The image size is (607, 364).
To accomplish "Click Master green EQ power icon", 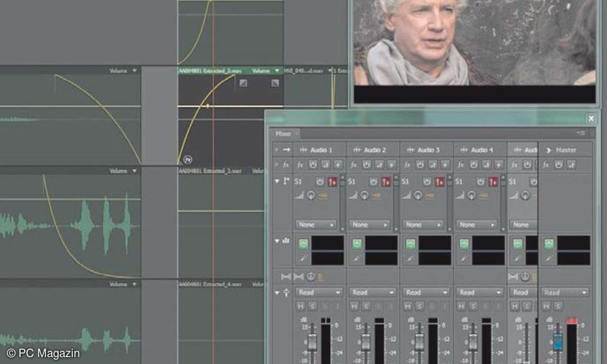I will click(549, 244).
